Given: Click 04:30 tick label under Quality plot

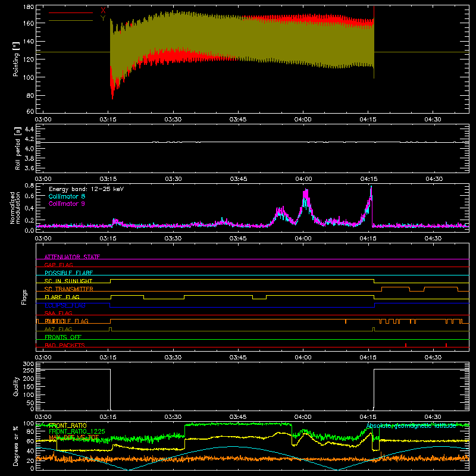Looking at the screenshot, I should (433, 417).
